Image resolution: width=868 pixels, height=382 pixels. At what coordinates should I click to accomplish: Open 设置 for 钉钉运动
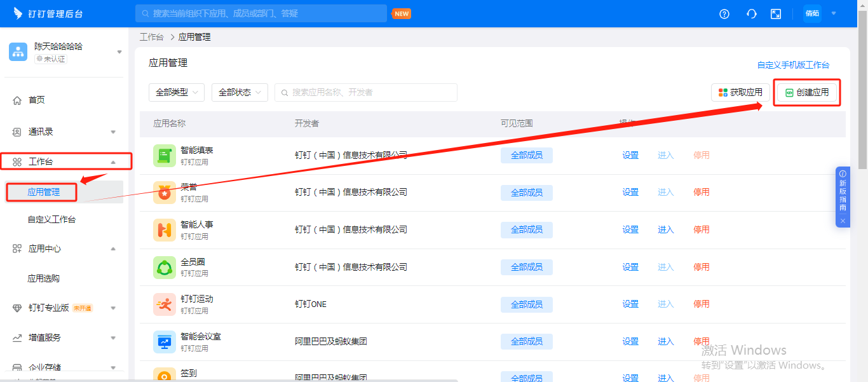pos(630,304)
